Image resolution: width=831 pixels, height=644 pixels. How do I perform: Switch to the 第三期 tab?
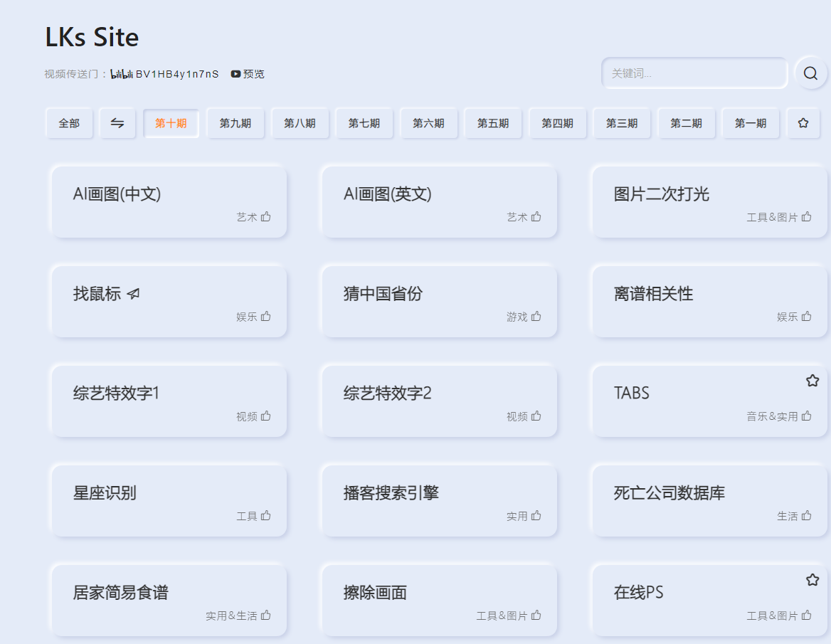click(x=622, y=123)
